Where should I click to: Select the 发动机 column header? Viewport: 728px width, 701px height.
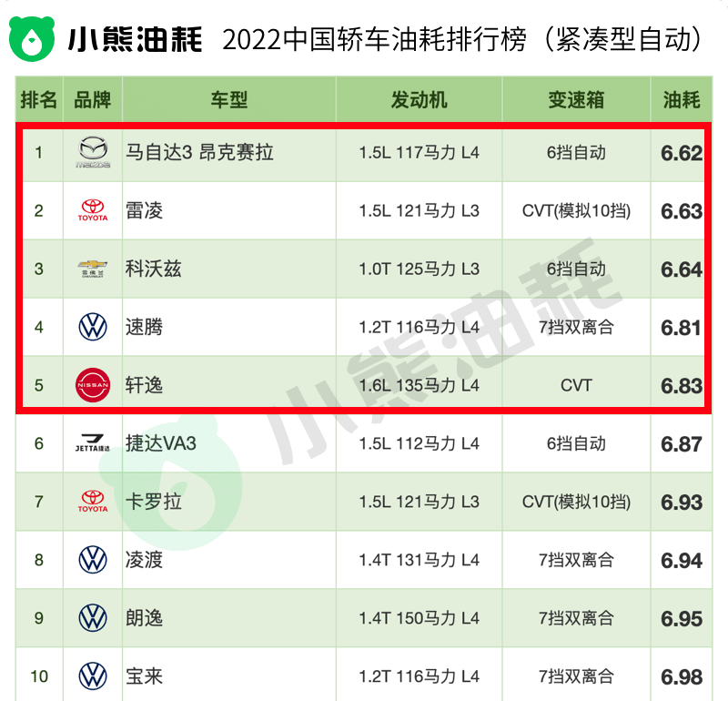tap(419, 100)
